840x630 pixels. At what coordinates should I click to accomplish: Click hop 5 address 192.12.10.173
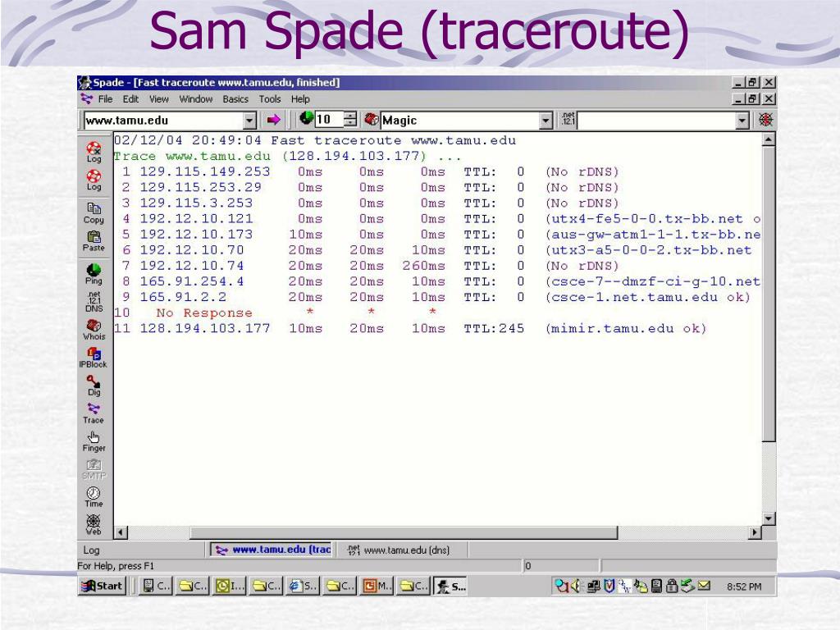click(x=196, y=234)
